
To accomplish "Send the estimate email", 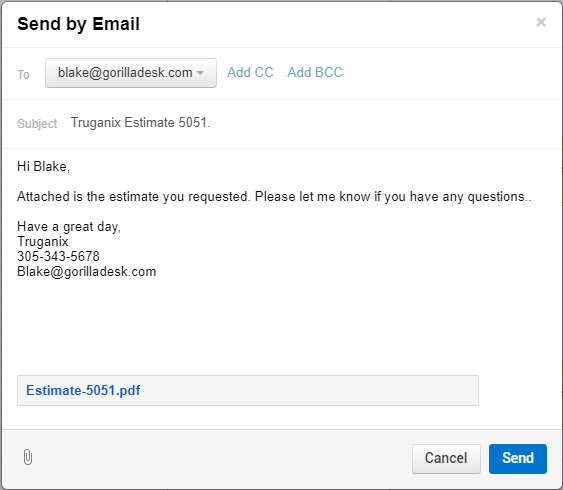I will pos(518,458).
